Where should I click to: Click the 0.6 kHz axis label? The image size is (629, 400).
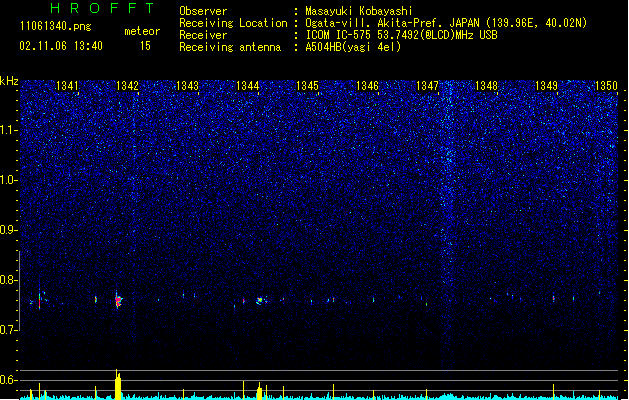[9, 380]
